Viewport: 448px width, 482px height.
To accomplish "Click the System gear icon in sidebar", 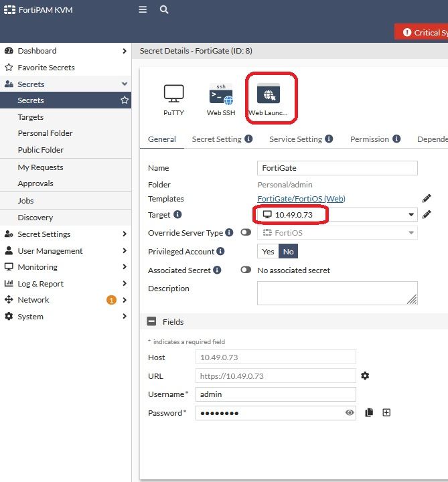I will (9, 316).
